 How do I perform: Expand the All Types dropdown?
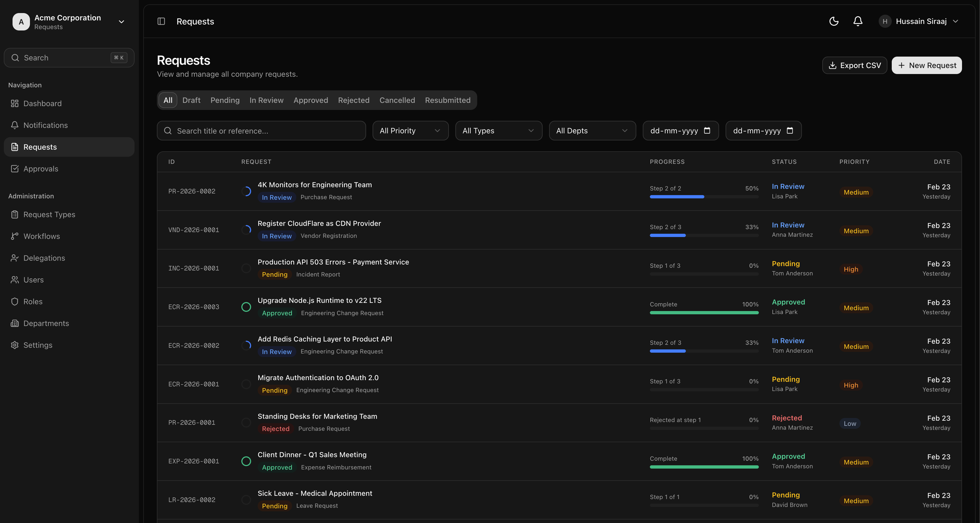(x=498, y=130)
